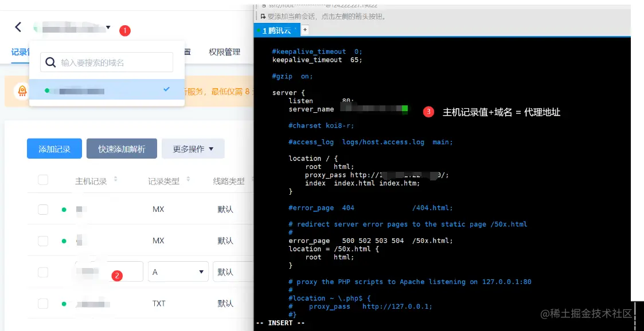644x331 pixels.
Task: Click the #location ~ \.php$ line
Action: point(329,298)
